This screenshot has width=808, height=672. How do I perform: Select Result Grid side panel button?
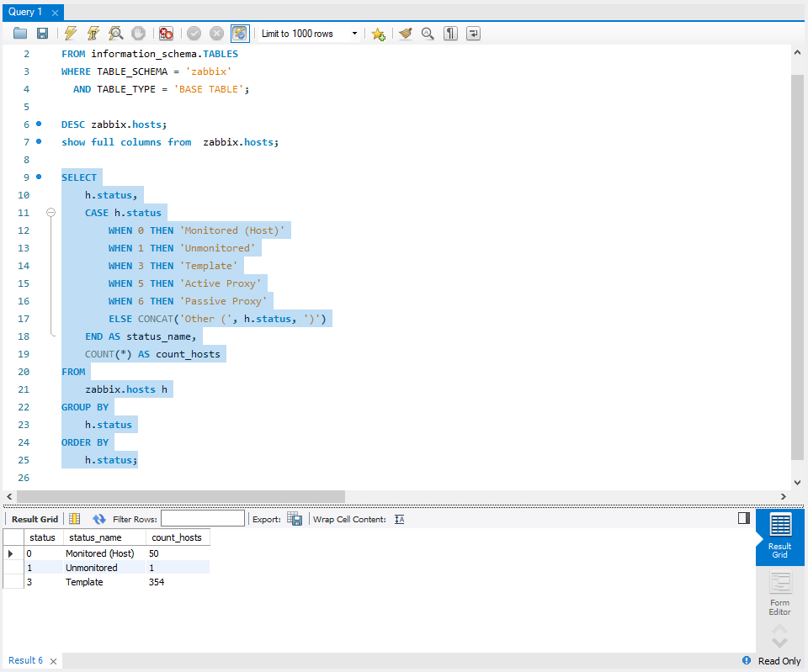point(779,537)
